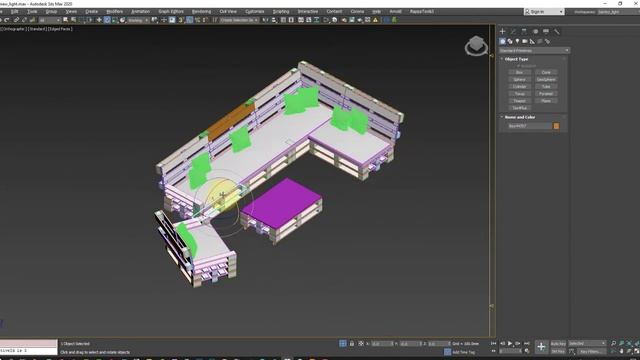
Task: Open the Motion command panel tab
Action: click(535, 31)
